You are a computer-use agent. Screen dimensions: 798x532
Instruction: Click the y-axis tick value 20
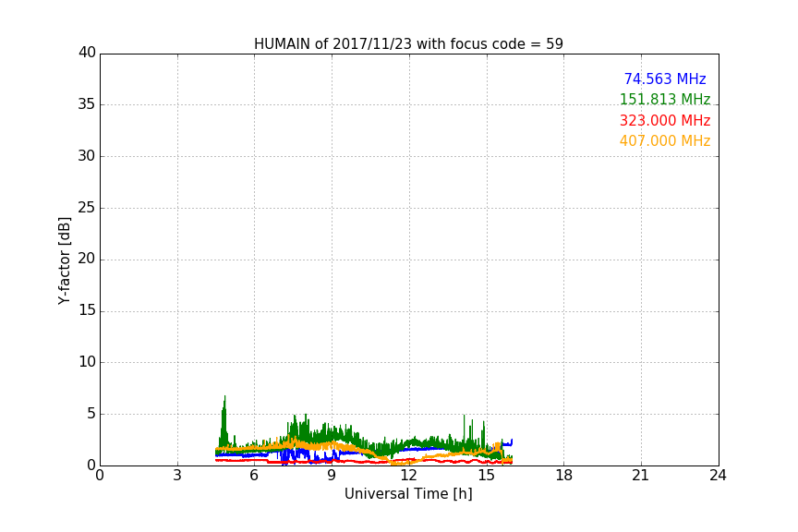(x=87, y=259)
